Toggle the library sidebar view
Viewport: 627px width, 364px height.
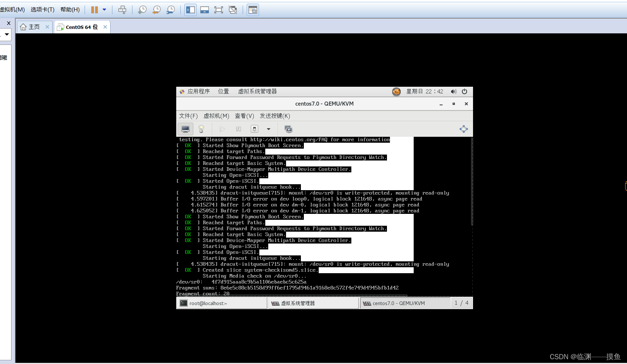(191, 10)
